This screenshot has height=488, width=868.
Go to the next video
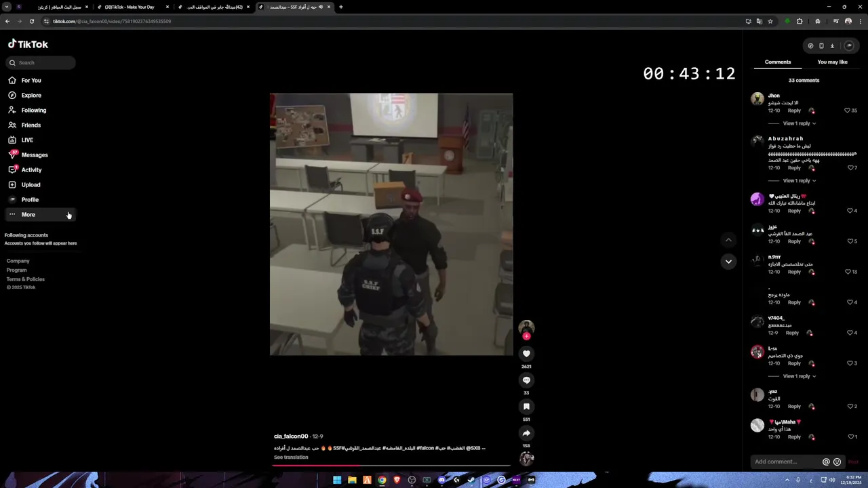pos(728,261)
